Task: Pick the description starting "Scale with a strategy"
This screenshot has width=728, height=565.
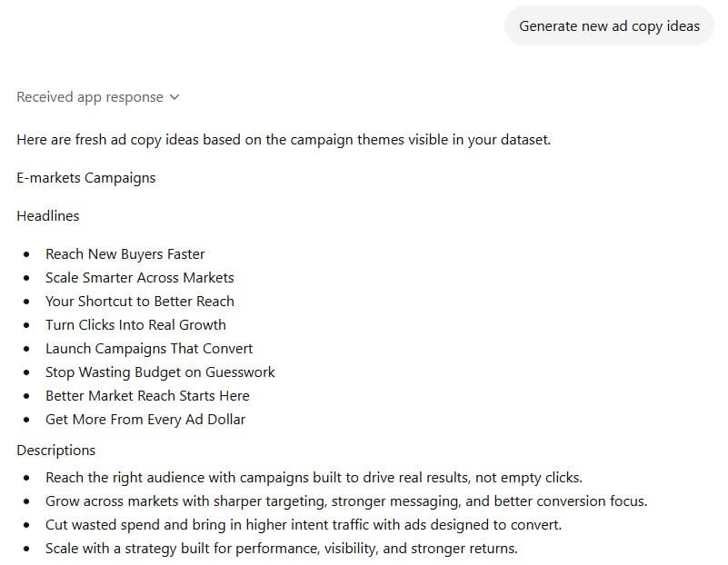Action: 282,549
